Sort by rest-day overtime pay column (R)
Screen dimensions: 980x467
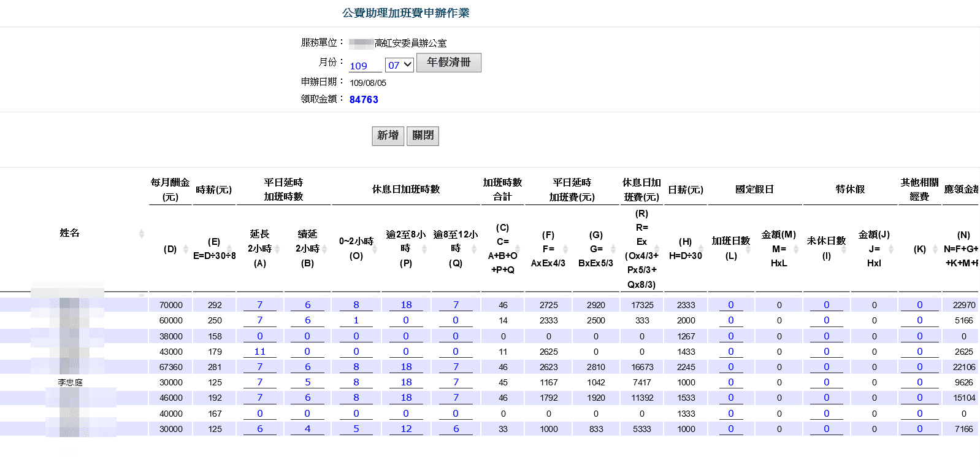click(657, 249)
